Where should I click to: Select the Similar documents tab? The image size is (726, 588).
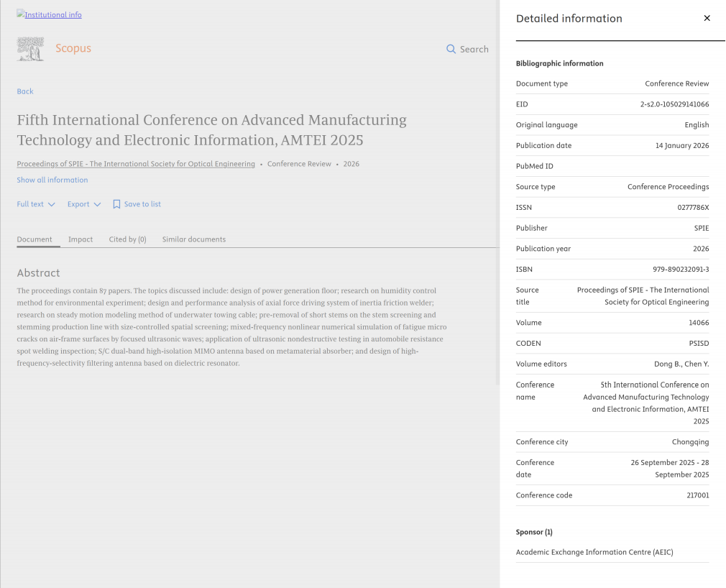[193, 239]
